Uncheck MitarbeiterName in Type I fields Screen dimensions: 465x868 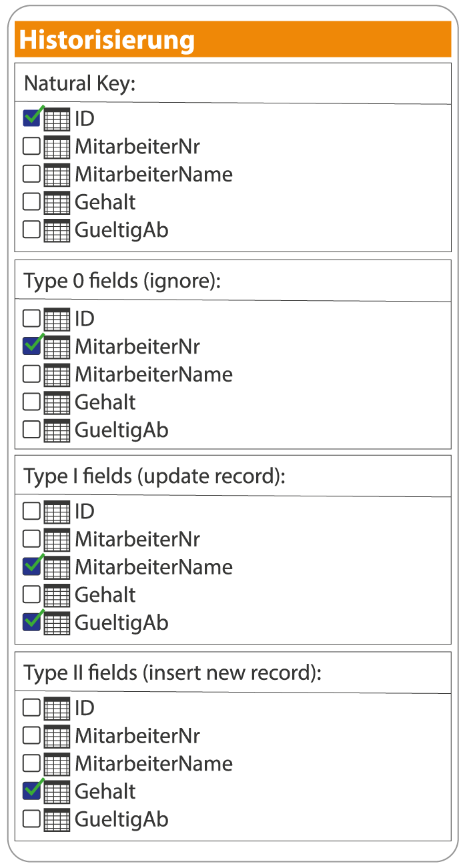31,567
